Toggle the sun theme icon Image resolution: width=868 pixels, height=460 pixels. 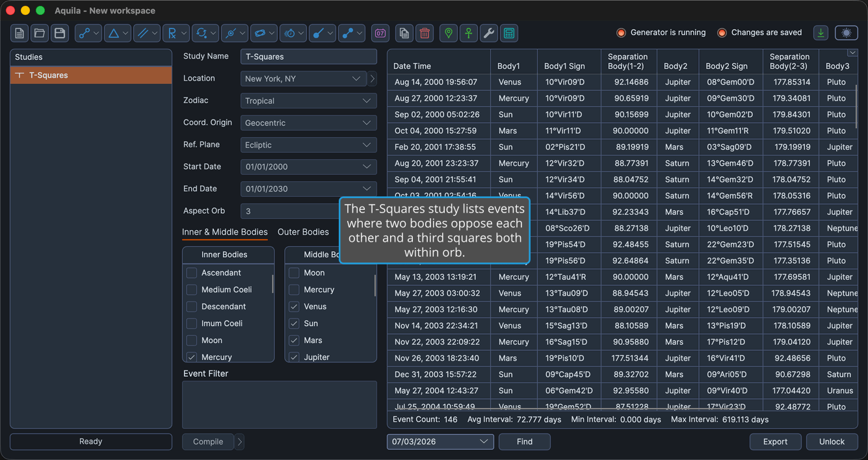(x=847, y=33)
